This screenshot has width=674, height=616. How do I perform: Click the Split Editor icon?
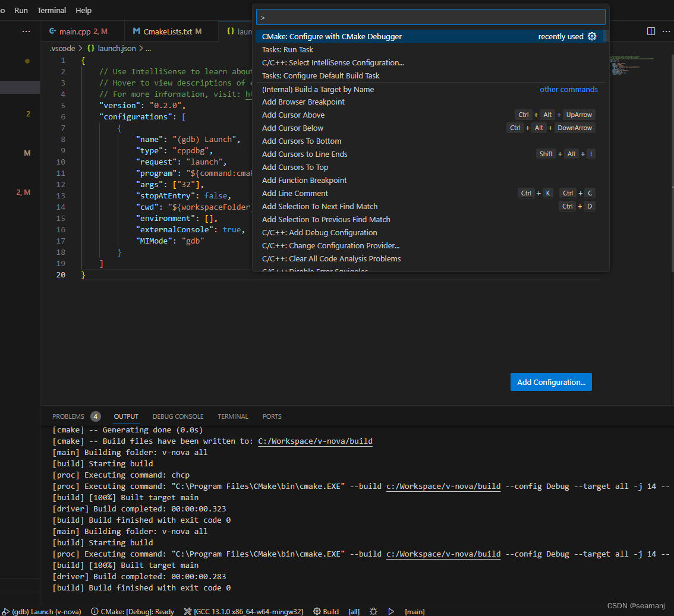651,31
